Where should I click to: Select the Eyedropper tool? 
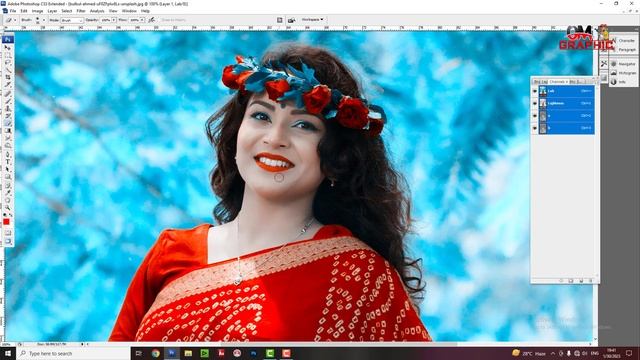[x=7, y=193]
